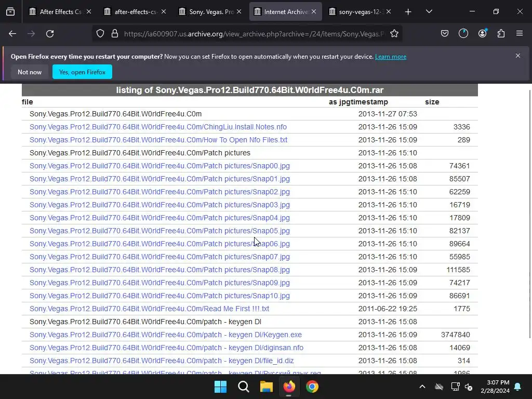Open Patch pictures/Snap09.jpg link
532x399 pixels.
(x=159, y=283)
